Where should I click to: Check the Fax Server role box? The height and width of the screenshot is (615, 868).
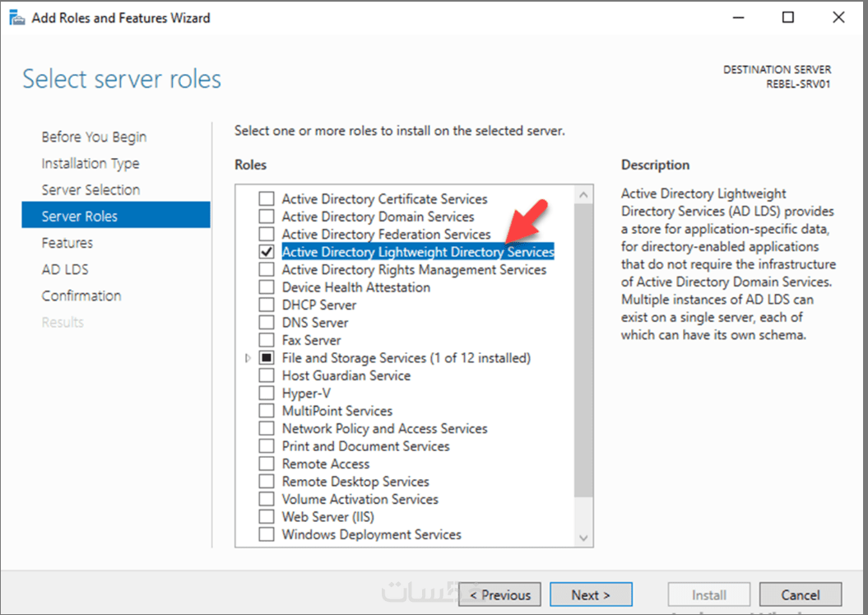click(267, 340)
